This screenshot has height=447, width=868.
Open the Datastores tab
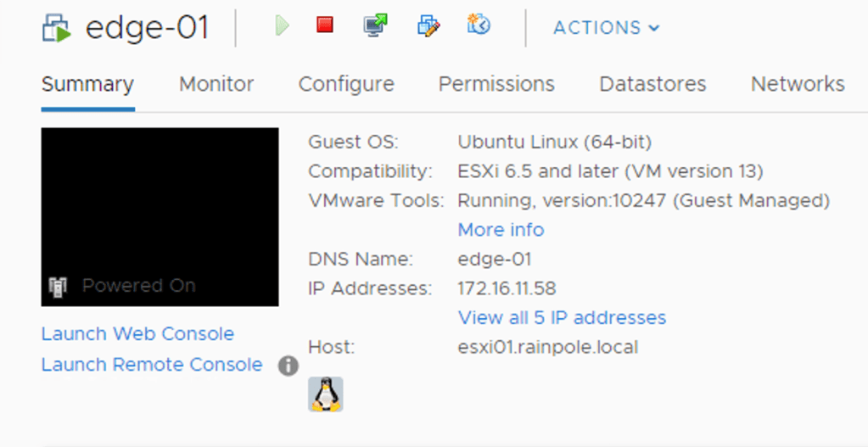point(652,85)
